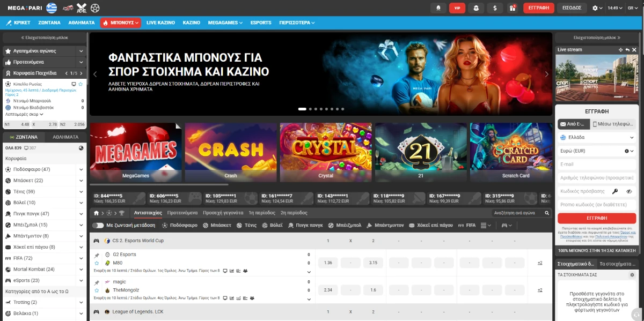Viewport: 644px width, 321px height.
Task: Favorite Κύπελλο Ρωσίας with the star
Action: coord(80,84)
